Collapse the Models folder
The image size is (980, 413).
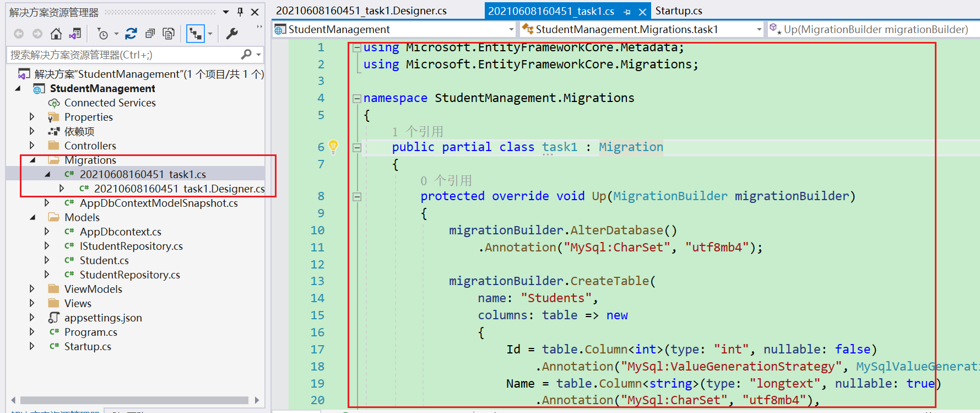click(33, 217)
